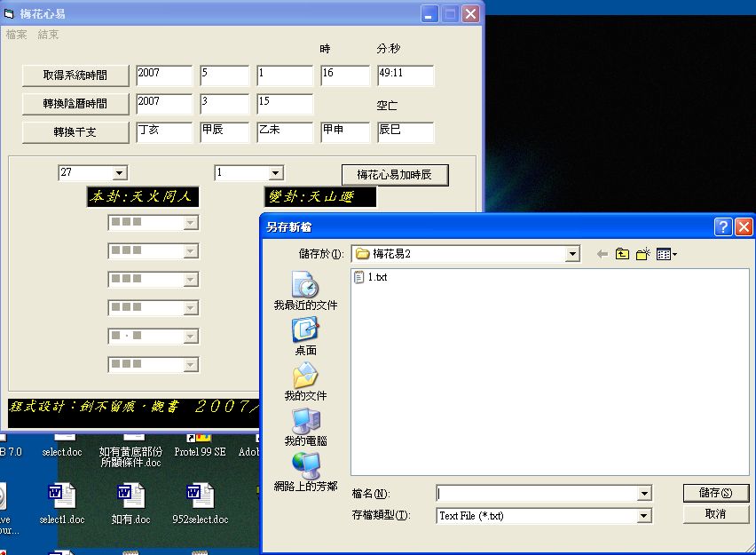Expand the 存檔類型 file type dropdown
This screenshot has width=756, height=555.
(644, 516)
